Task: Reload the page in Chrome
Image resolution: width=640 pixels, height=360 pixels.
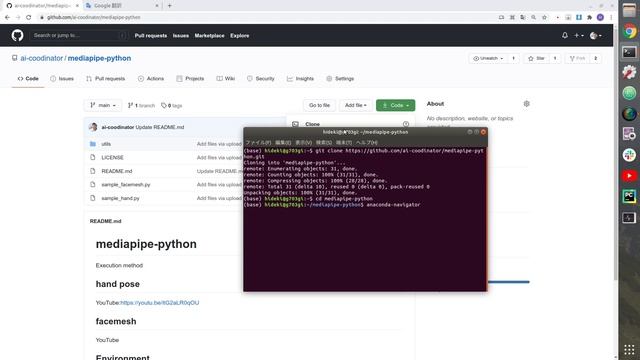Action: click(29, 17)
